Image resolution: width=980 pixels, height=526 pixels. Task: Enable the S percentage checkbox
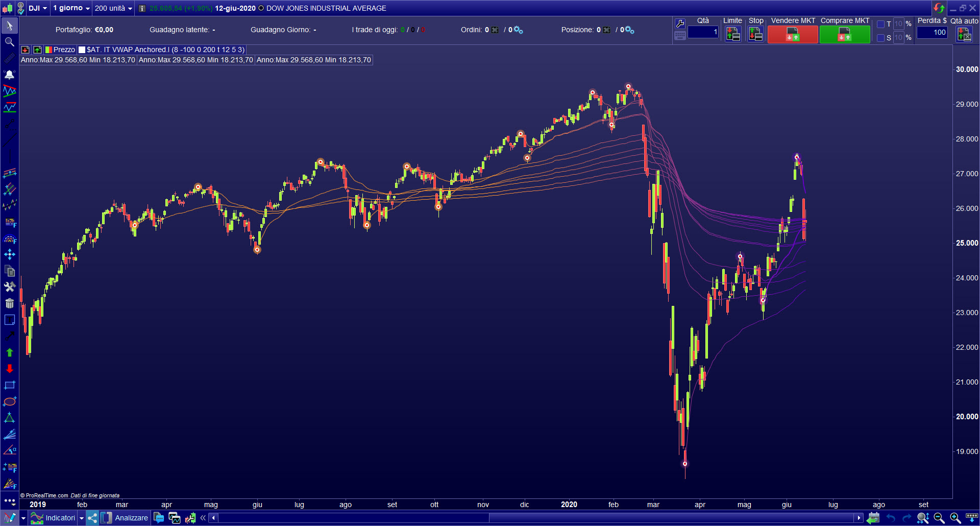[880, 38]
